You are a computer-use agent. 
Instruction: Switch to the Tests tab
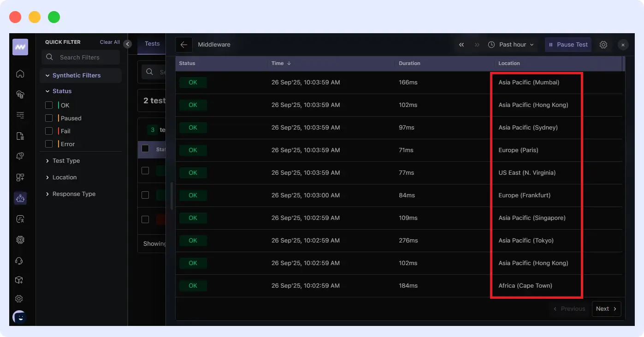point(152,44)
